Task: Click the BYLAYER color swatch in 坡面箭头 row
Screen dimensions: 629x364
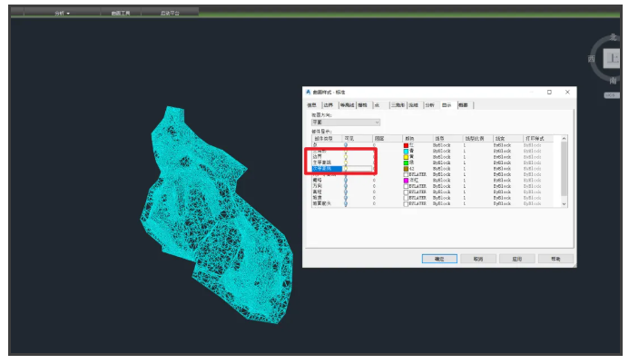Action: [406, 204]
